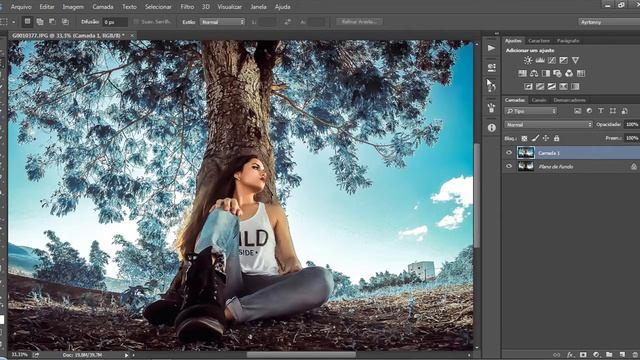Hide the Camada 1 layer
Image resolution: width=640 pixels, height=360 pixels.
[509, 153]
